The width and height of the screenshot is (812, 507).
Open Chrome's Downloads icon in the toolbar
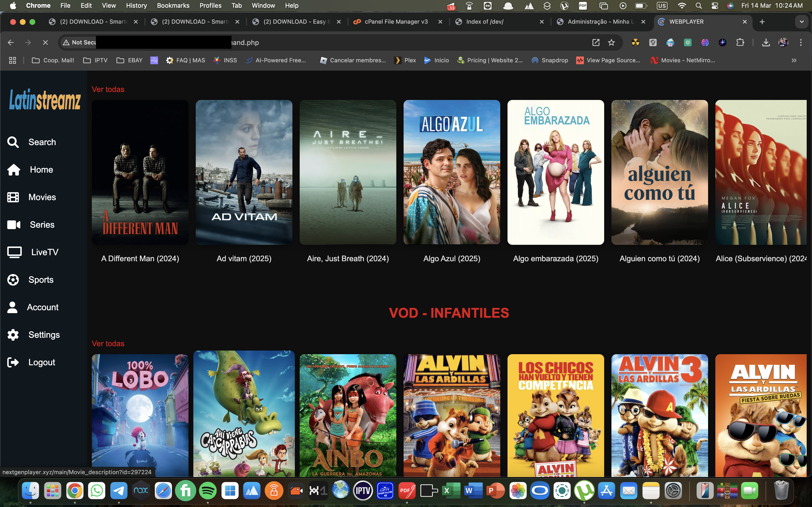(766, 42)
